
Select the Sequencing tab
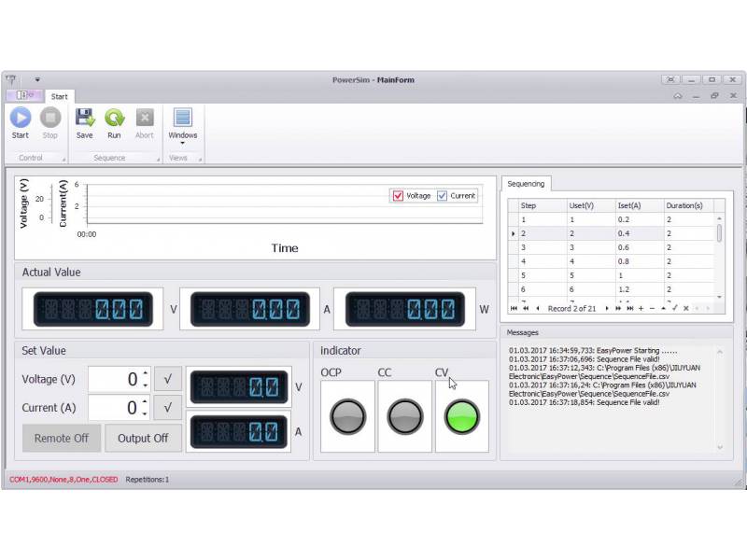coord(526,184)
